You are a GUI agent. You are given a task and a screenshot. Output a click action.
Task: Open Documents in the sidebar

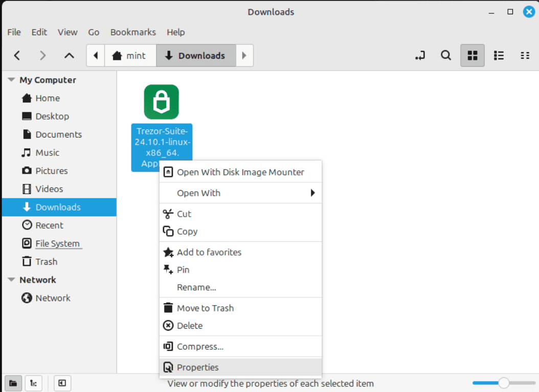[x=59, y=135]
